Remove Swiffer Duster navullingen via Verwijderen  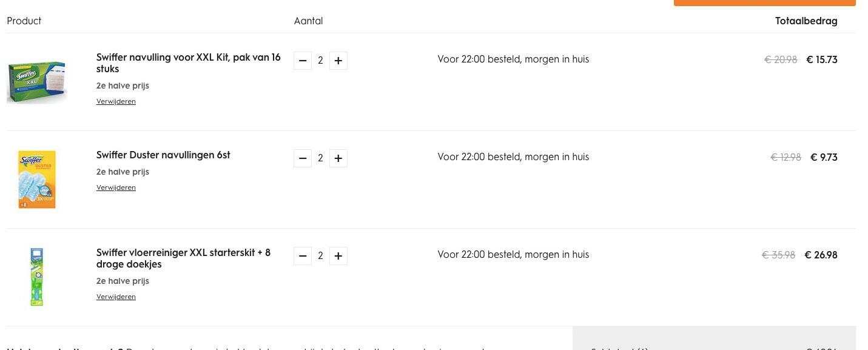coord(116,187)
